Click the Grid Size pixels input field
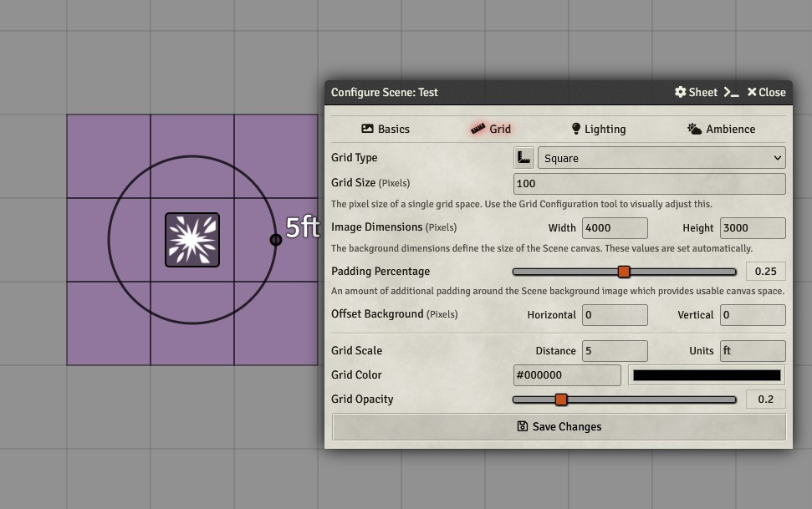The width and height of the screenshot is (812, 509). (x=650, y=183)
